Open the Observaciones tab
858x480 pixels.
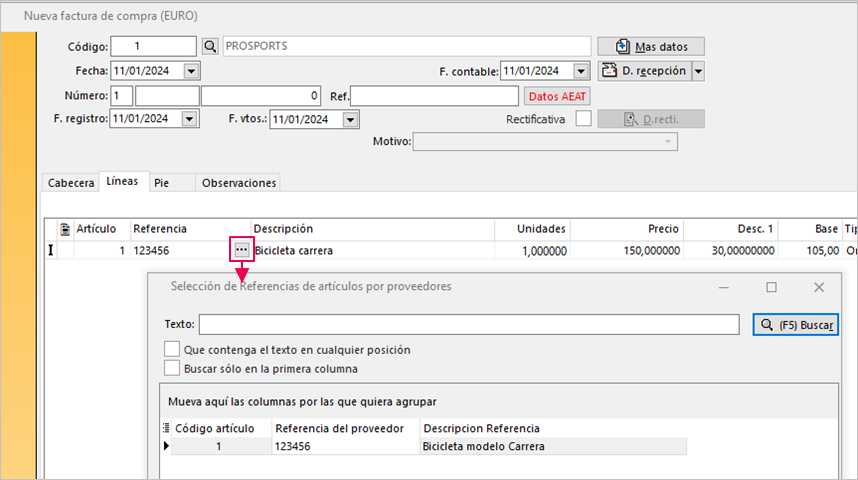click(x=239, y=183)
